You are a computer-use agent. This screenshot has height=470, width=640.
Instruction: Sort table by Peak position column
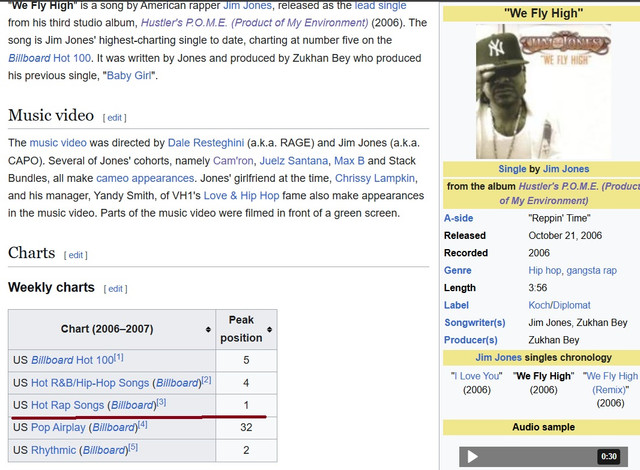269,329
